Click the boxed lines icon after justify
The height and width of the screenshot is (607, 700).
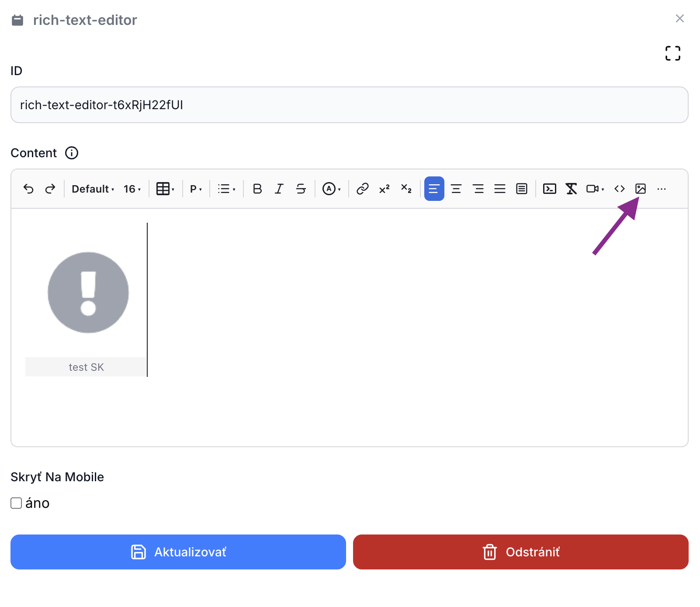pyautogui.click(x=522, y=189)
